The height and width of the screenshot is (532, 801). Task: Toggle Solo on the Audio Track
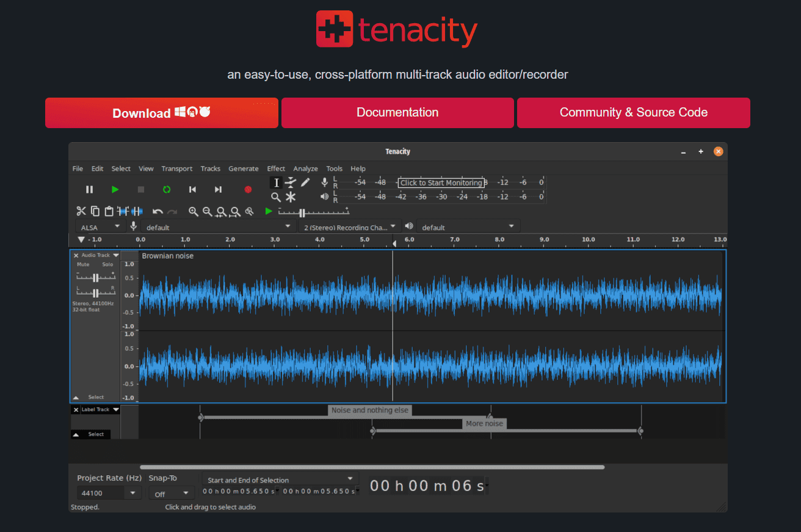(107, 264)
